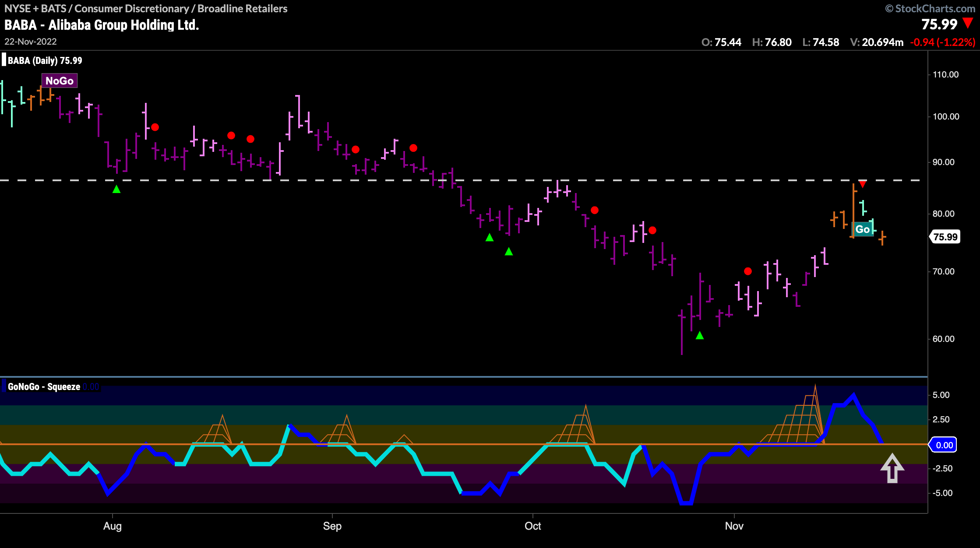Viewport: 980px width, 548px height.
Task: Click the red dot just after Sep label
Action: tap(356, 149)
